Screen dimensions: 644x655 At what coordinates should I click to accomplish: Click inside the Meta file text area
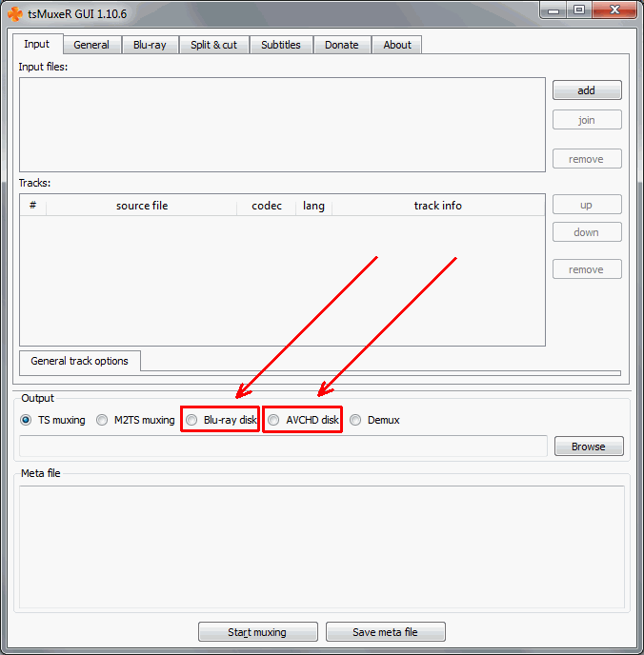coord(322,546)
